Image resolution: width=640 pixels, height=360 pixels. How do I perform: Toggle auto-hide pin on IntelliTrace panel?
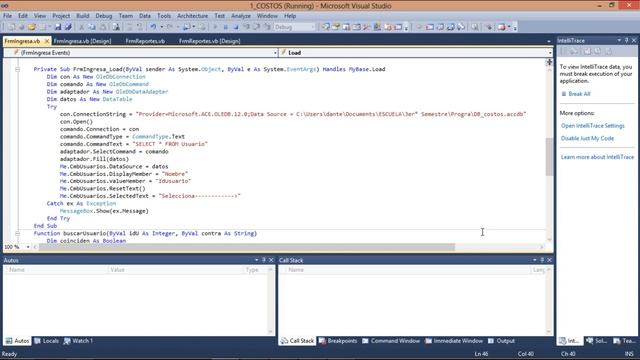[x=627, y=40]
